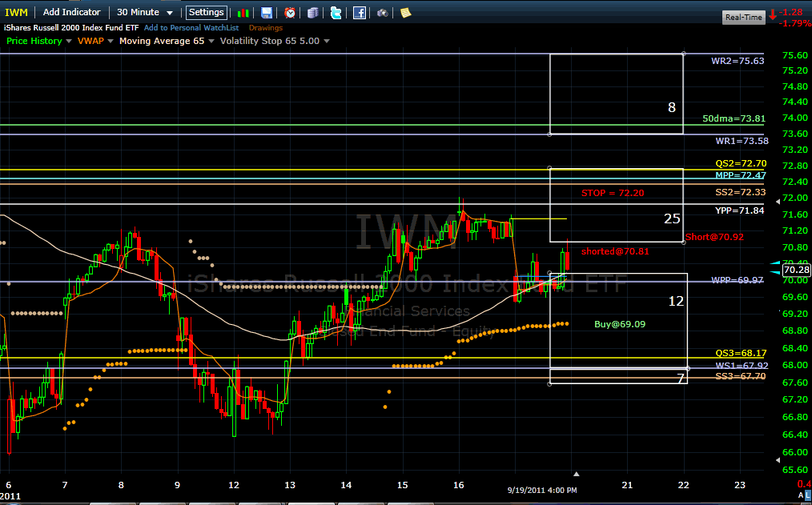Share chart via Twitter icon
This screenshot has height=505, width=812.
coord(336,13)
